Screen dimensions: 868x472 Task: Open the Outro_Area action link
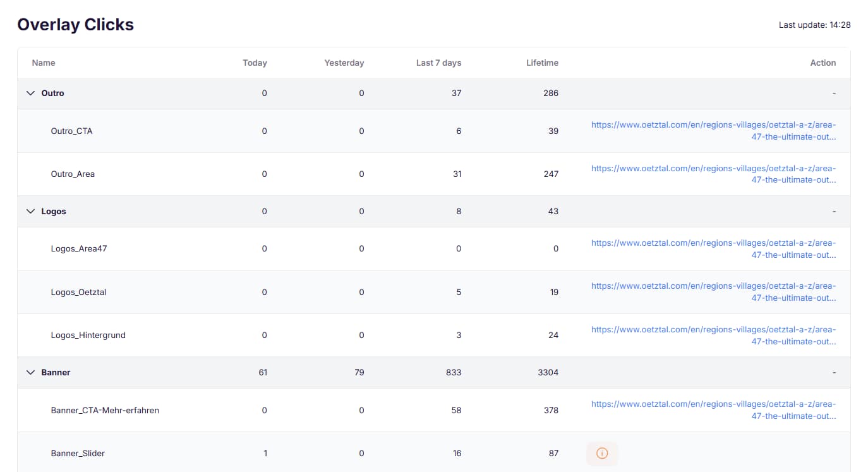point(714,174)
